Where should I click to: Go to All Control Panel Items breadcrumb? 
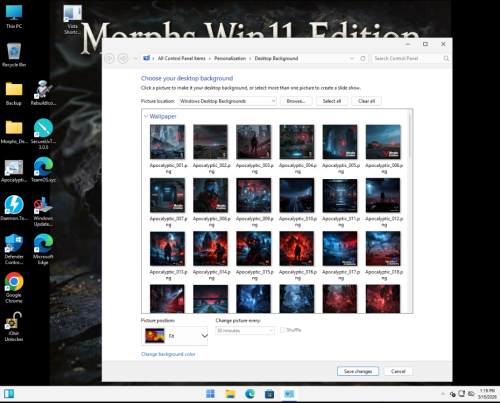coord(181,58)
